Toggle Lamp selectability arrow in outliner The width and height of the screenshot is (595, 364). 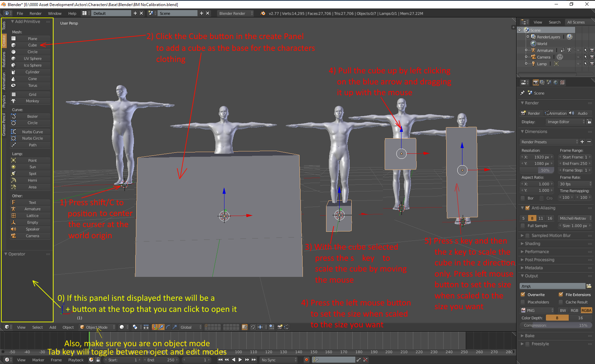click(x=586, y=64)
